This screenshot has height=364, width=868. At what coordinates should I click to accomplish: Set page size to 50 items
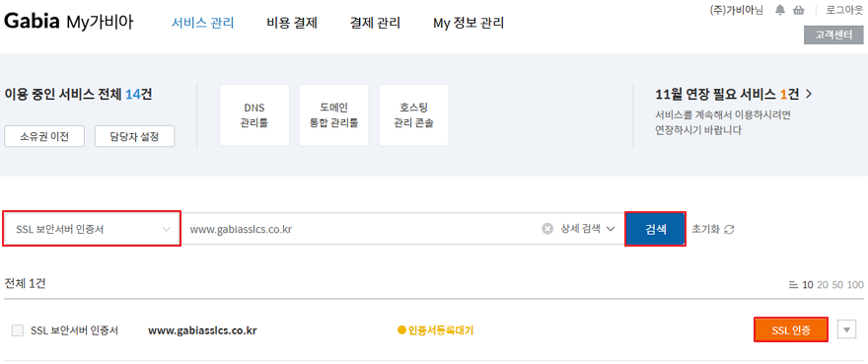click(x=837, y=285)
